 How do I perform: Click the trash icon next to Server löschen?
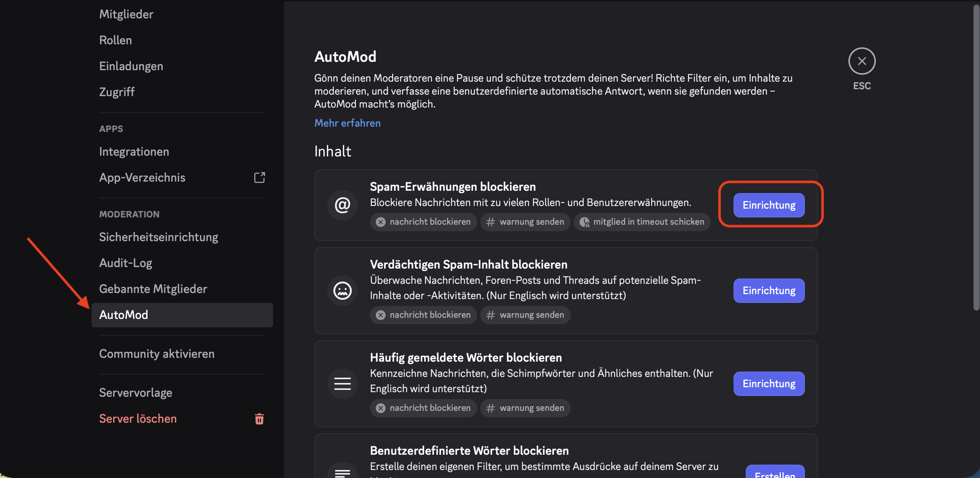[x=259, y=419]
